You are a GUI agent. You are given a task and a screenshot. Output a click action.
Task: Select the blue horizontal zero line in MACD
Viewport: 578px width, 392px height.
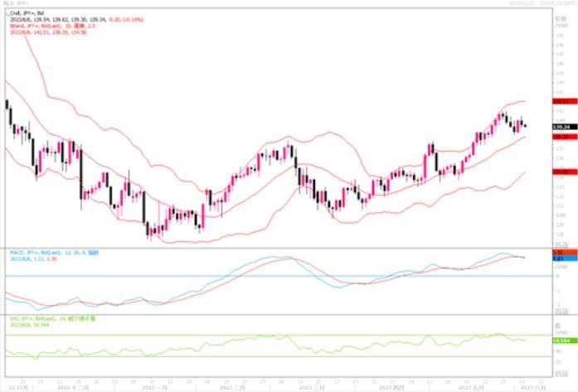point(249,276)
